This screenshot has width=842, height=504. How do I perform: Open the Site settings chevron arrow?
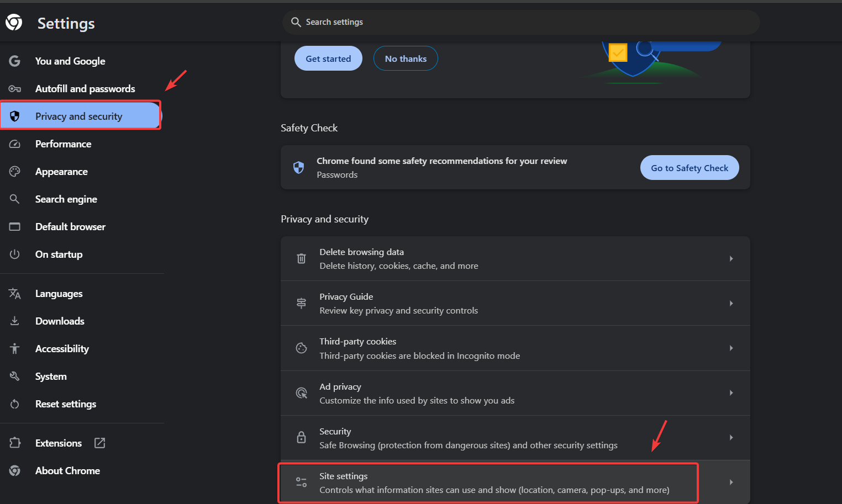coord(731,482)
